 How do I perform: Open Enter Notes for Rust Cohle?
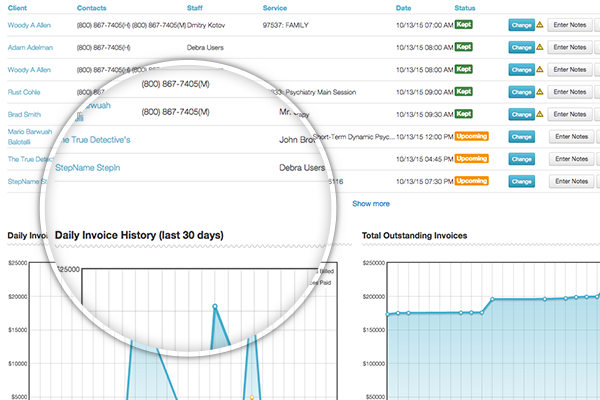coord(570,92)
